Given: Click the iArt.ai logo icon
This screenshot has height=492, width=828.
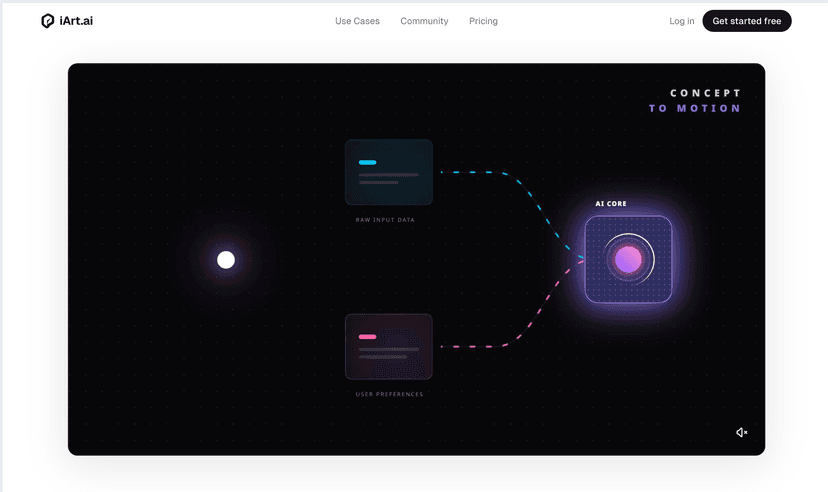Looking at the screenshot, I should [x=48, y=21].
